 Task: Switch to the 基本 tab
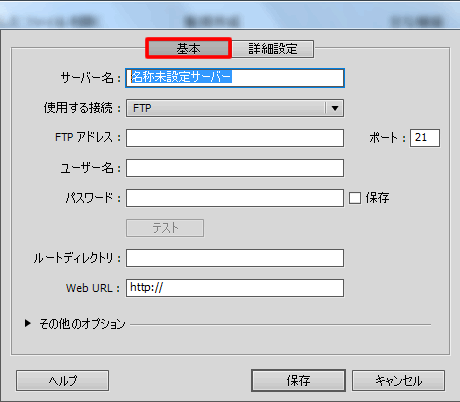[x=188, y=49]
